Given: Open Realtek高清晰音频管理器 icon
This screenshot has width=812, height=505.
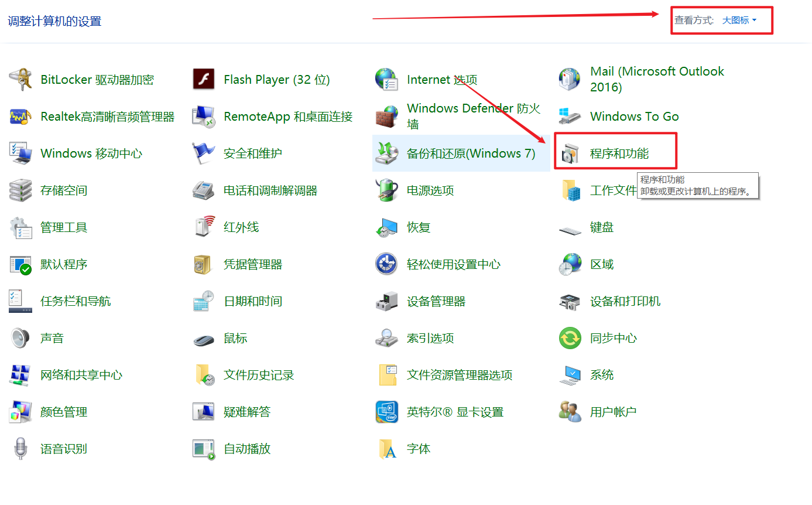Looking at the screenshot, I should [20, 117].
